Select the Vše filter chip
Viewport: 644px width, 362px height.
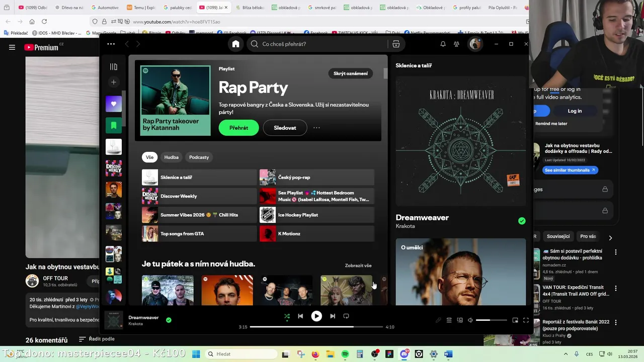click(149, 157)
